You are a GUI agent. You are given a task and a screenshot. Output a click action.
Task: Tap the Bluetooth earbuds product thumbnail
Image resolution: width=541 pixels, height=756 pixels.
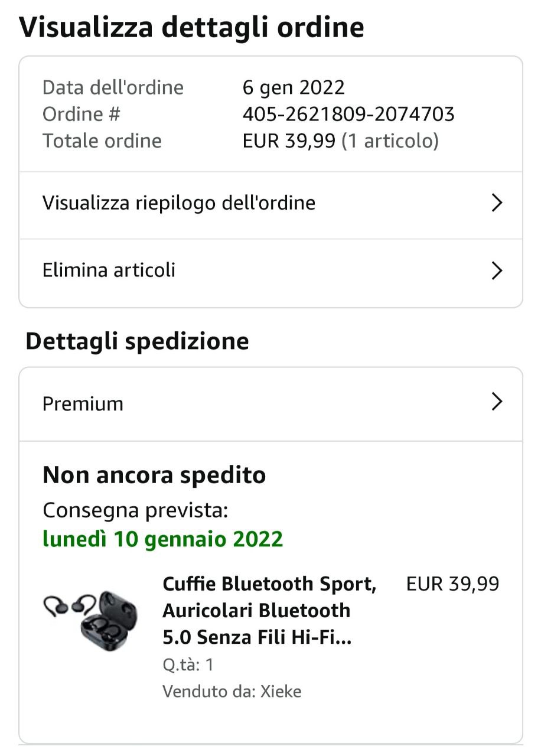pos(90,620)
